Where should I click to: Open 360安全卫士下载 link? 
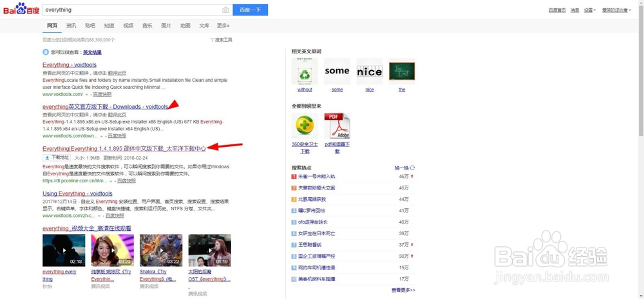coord(305,148)
